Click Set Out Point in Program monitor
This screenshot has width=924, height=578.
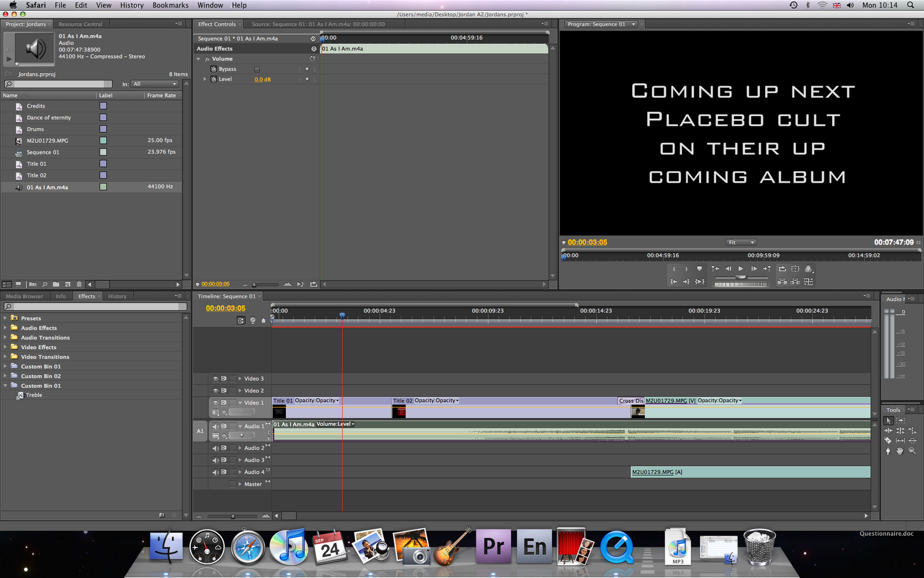point(687,269)
